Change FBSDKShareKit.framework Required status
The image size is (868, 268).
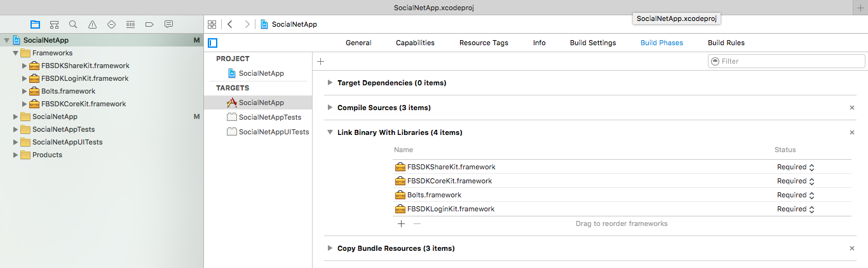pyautogui.click(x=796, y=167)
